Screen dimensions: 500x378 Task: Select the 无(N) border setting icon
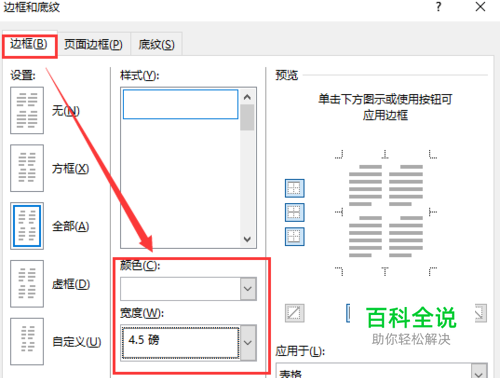pos(27,110)
